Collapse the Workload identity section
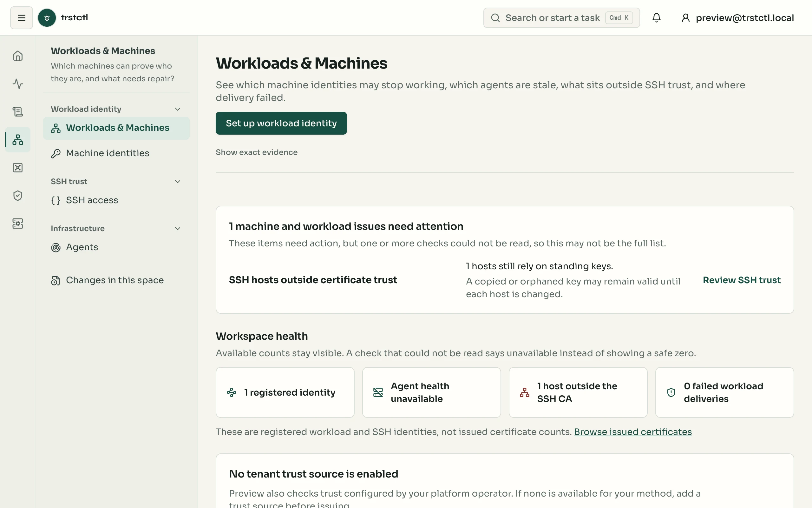The width and height of the screenshot is (812, 508). click(x=178, y=109)
